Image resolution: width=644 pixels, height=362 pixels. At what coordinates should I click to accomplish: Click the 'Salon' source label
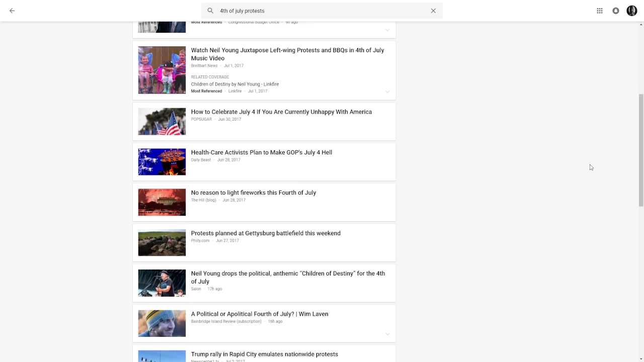(196, 289)
